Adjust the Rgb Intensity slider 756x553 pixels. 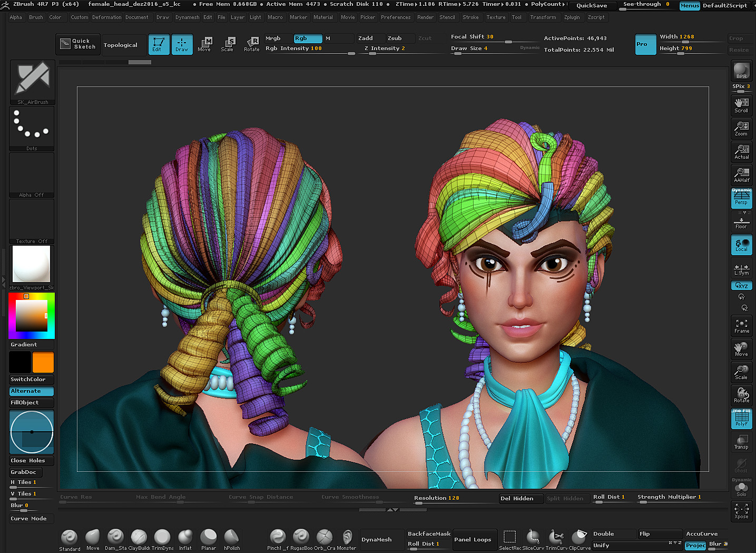(310, 48)
